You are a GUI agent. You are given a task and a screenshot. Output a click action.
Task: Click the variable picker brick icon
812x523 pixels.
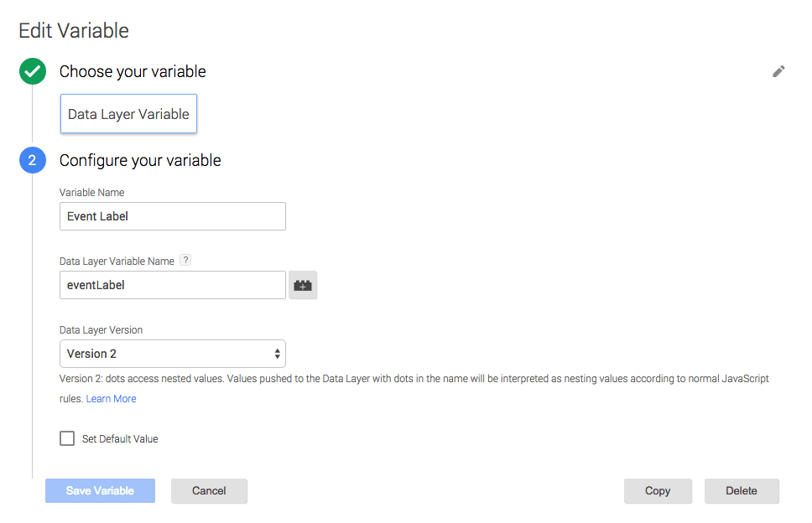pyautogui.click(x=303, y=285)
